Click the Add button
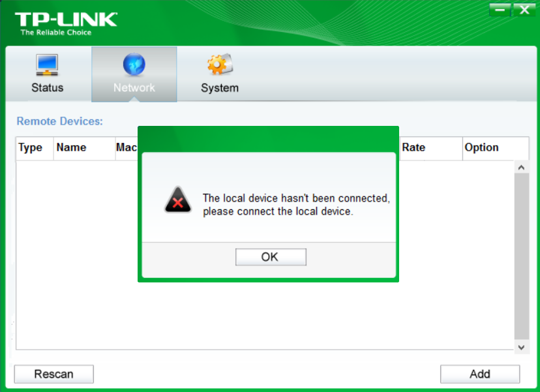Image resolution: width=540 pixels, height=392 pixels. 480,374
